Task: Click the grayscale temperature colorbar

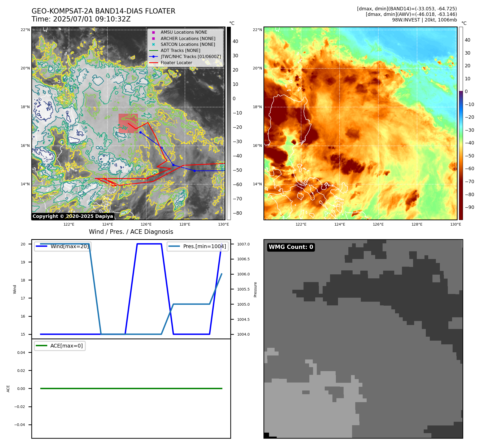Action: [x=229, y=123]
